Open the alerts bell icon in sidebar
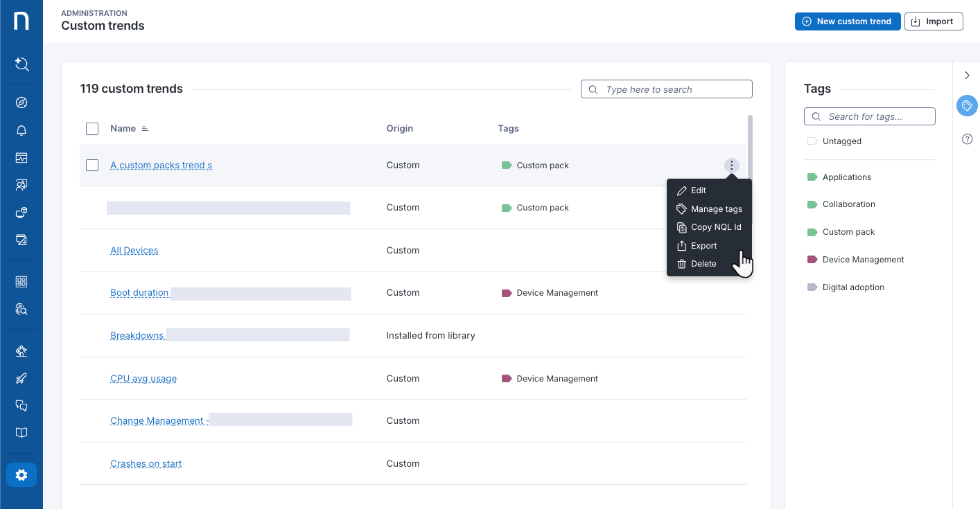This screenshot has width=980, height=509. (21, 130)
